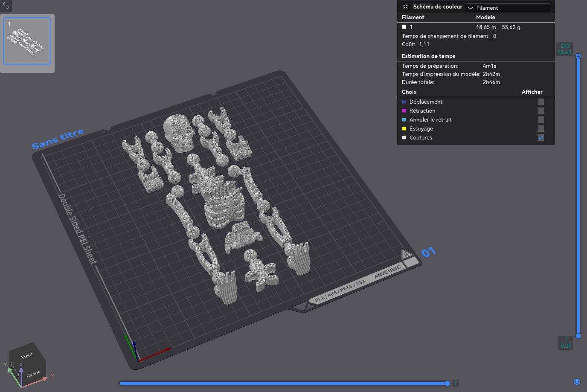Click the top handle of the vertical layer slider
587x392 pixels.
578,56
